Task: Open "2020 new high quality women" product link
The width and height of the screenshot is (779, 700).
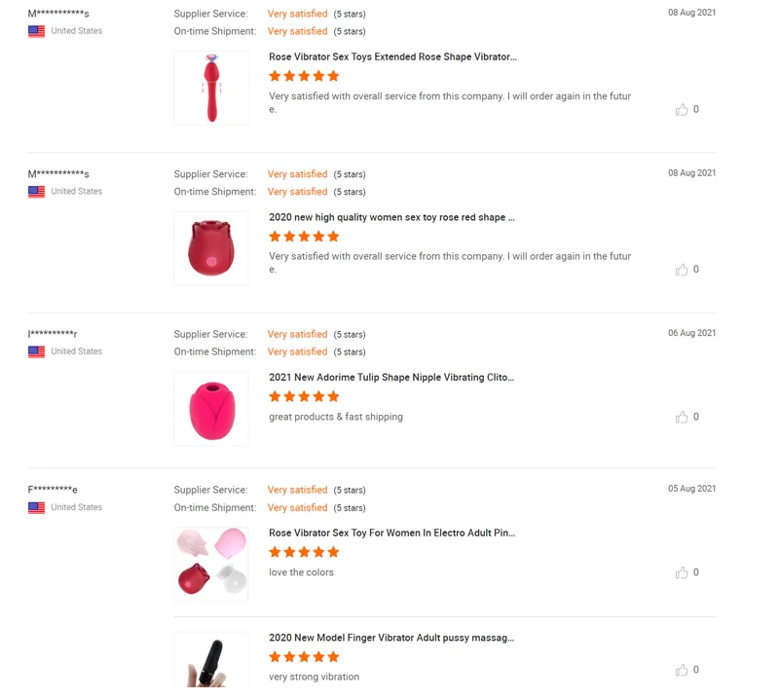Action: click(391, 217)
